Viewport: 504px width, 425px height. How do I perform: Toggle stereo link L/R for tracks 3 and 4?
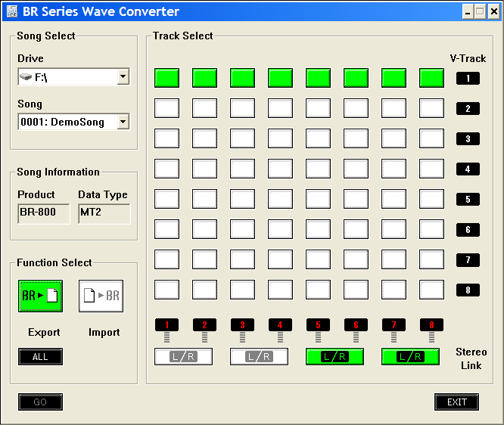259,357
